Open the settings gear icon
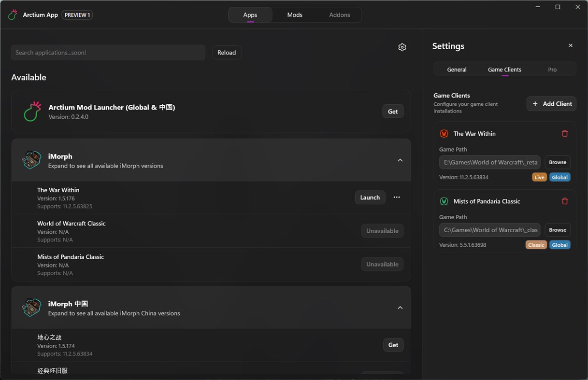 [402, 47]
